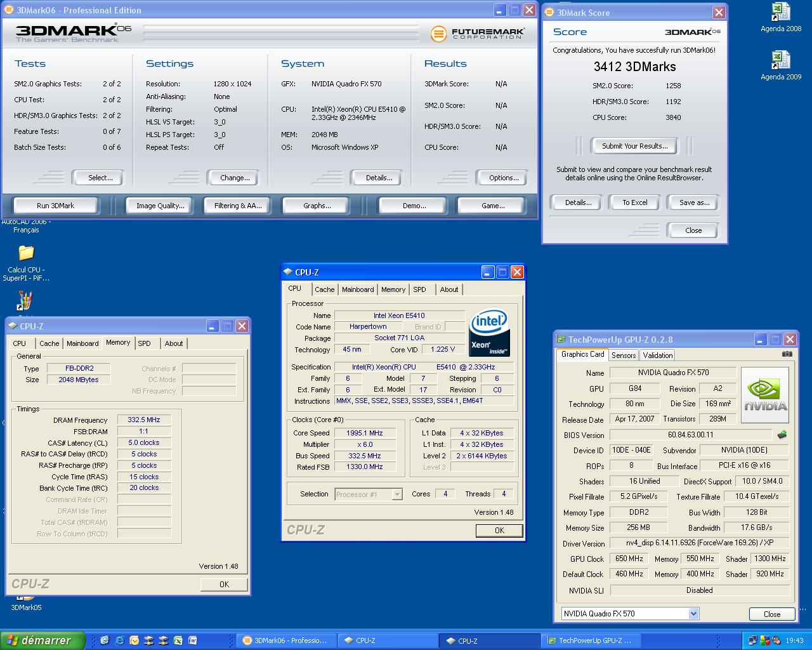Click the NVIDIA logo in GPU-Z

[765, 395]
